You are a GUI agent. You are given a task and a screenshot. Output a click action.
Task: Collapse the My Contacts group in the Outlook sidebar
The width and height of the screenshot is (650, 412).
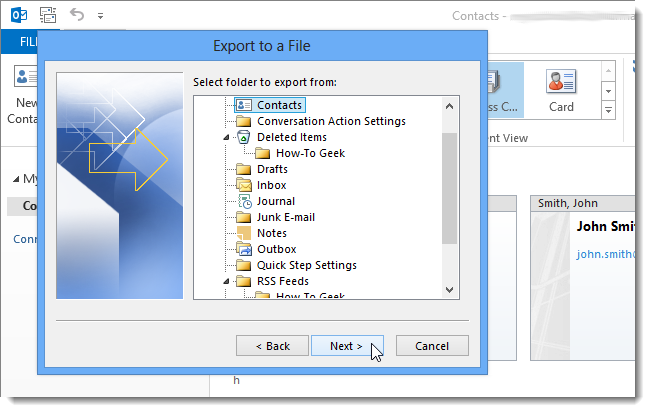tap(16, 179)
